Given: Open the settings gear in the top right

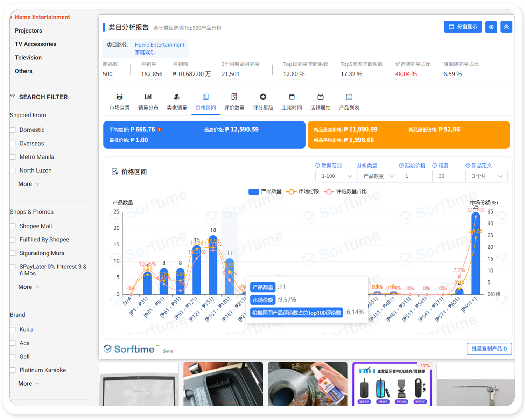Looking at the screenshot, I should point(491,27).
